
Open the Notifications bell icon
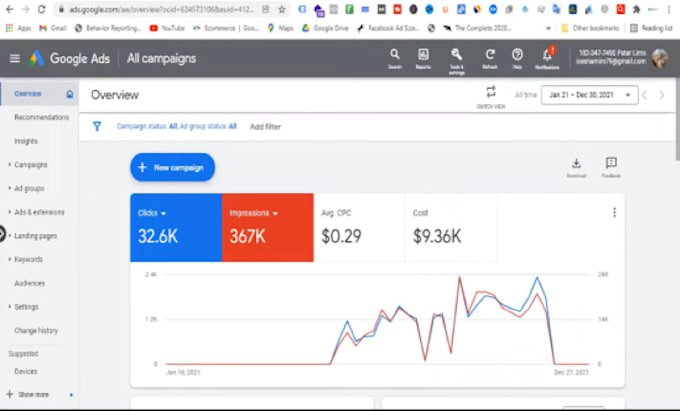point(547,56)
